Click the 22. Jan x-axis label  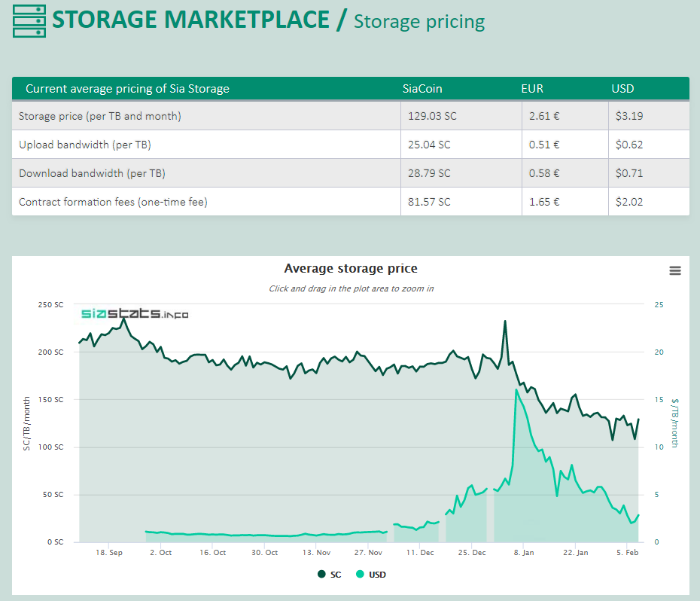tap(576, 553)
